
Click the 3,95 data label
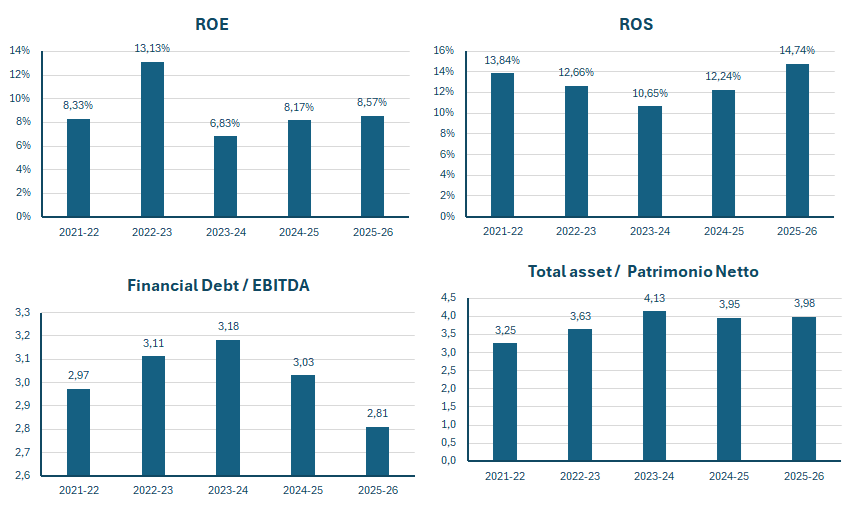click(x=729, y=305)
